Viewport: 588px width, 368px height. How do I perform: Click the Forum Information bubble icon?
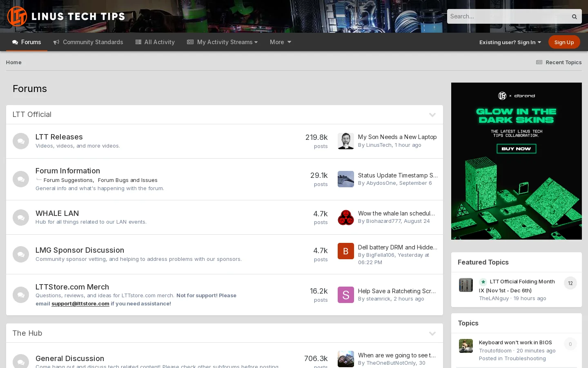pos(21,179)
